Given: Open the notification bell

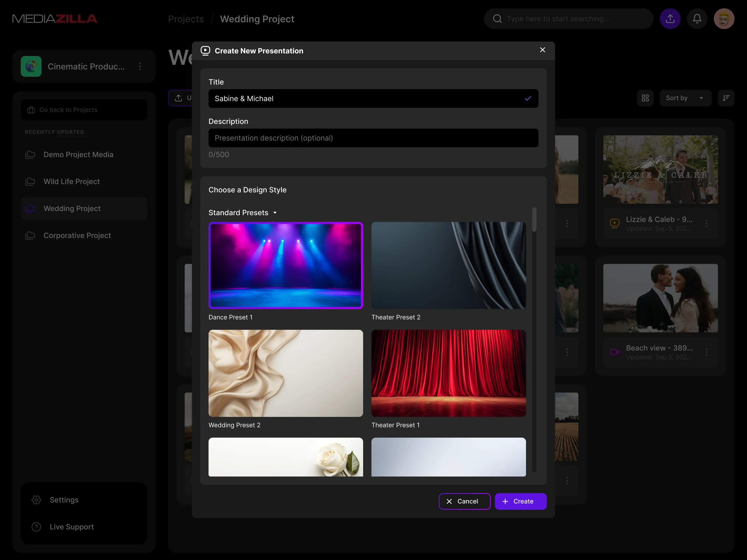Looking at the screenshot, I should 697,19.
